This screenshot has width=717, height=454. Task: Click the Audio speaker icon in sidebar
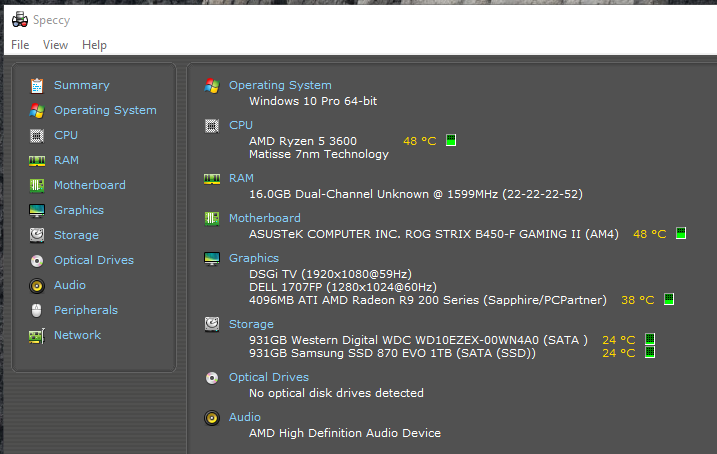[x=37, y=286]
